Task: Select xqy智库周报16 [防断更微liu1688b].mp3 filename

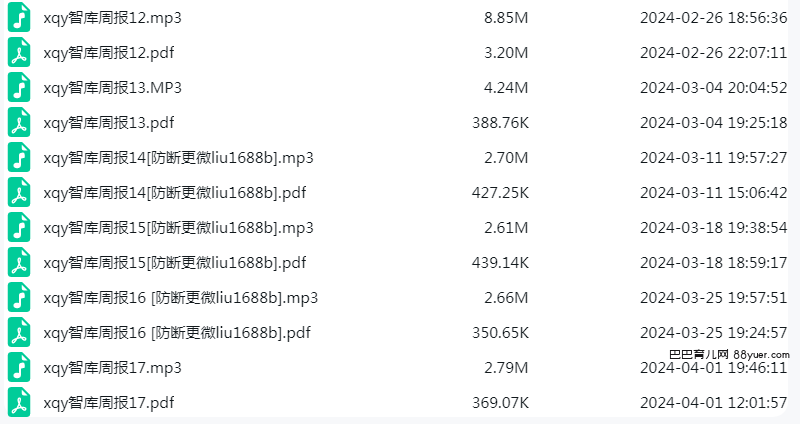Action: pos(181,298)
